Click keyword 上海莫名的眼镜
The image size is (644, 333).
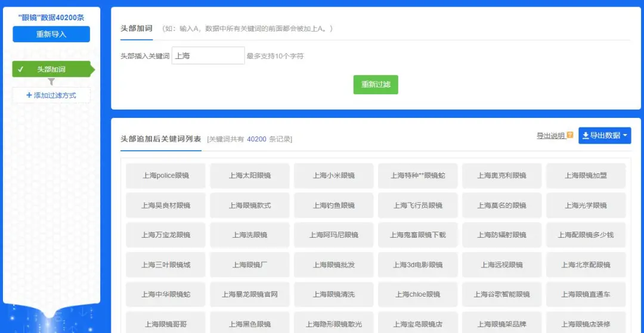502,206
